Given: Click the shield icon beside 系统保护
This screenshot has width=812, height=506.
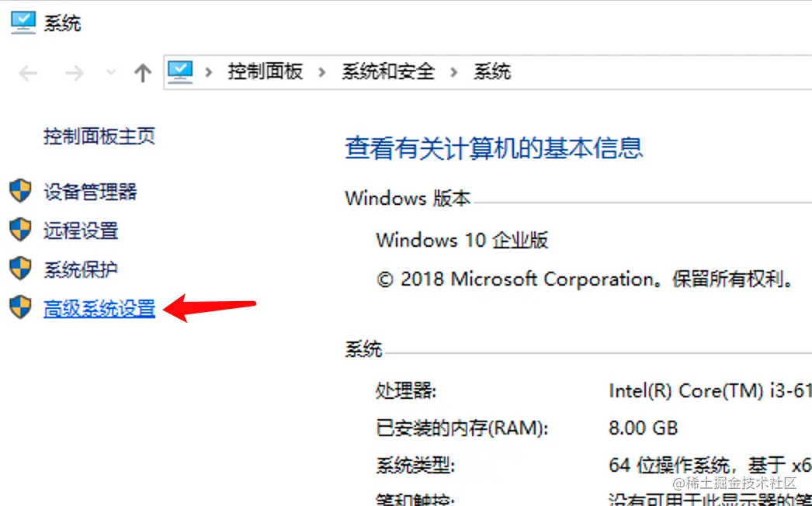Looking at the screenshot, I should point(20,269).
